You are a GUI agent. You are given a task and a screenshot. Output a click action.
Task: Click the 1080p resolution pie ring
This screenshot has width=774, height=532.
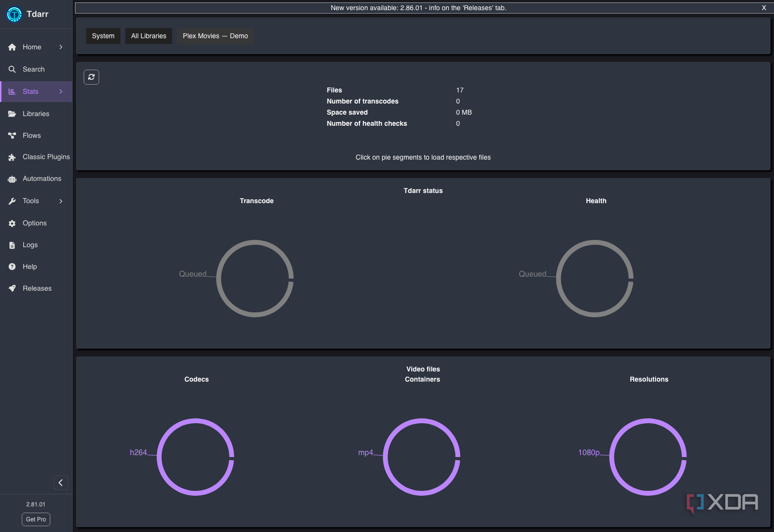point(648,457)
